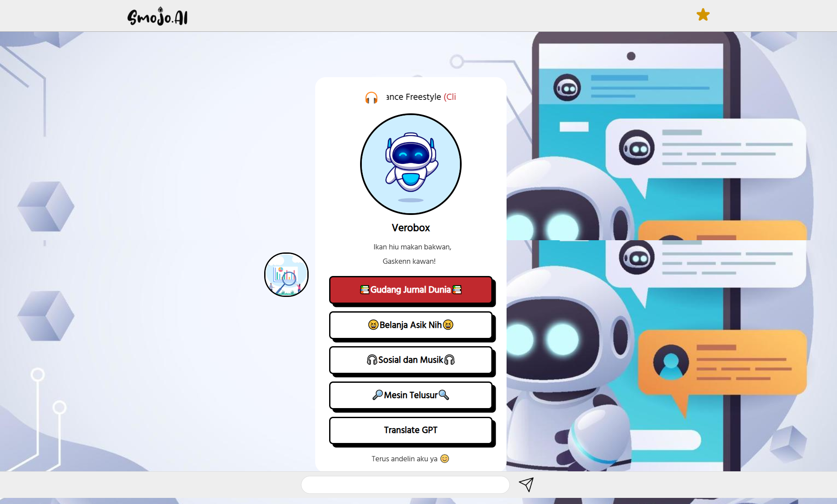The image size is (837, 504).
Task: Click 'Ikan hiu makan bakwan,' text
Action: tap(412, 247)
